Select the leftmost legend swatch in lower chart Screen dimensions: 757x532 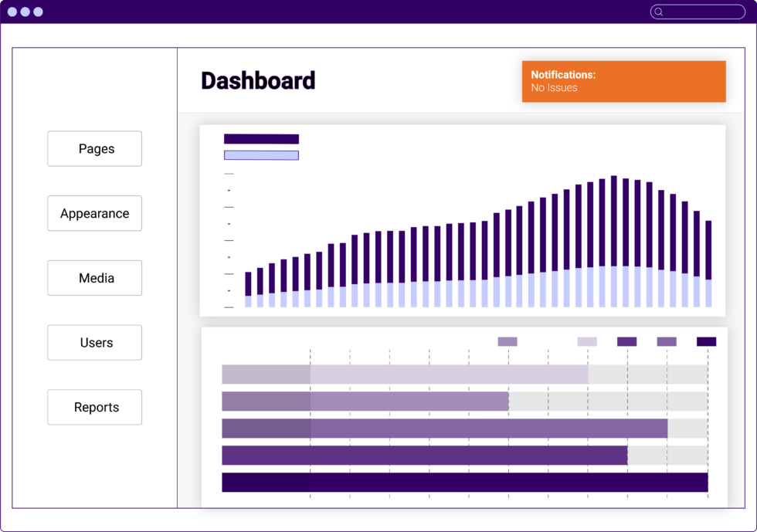[x=507, y=341]
